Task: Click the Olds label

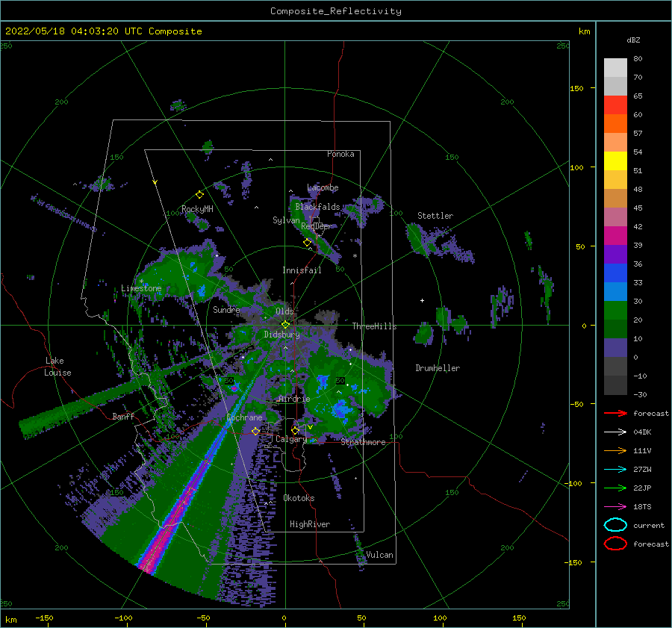Action: (x=284, y=311)
